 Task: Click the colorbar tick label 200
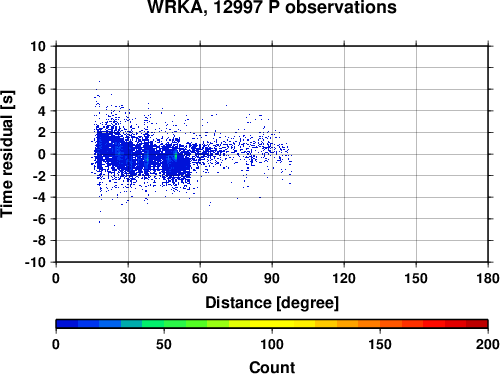tap(488, 344)
